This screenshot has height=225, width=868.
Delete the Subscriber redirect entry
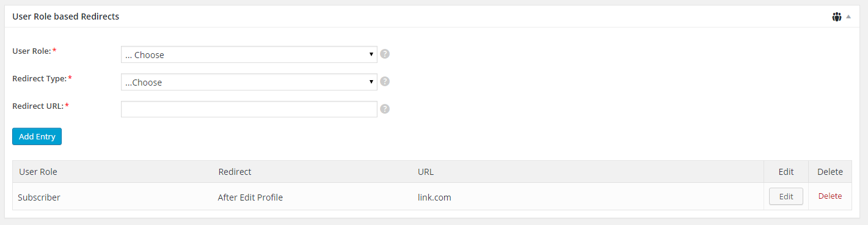830,196
